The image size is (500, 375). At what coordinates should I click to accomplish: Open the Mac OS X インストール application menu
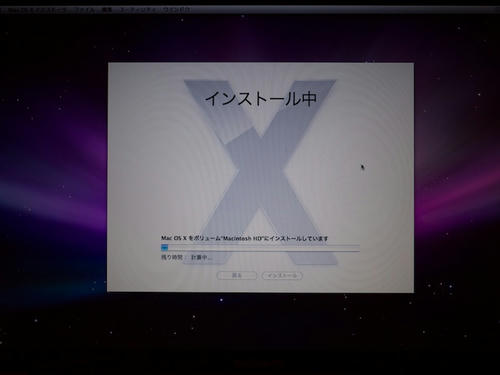click(37, 10)
